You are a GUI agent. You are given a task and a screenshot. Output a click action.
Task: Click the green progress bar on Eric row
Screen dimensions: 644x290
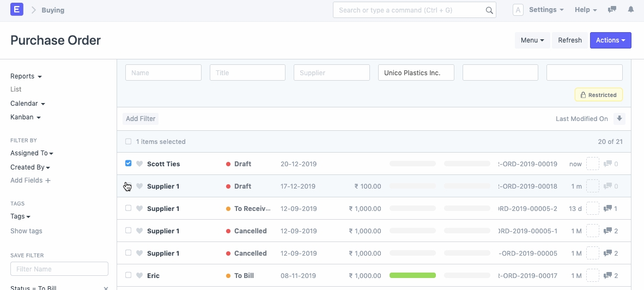click(412, 276)
